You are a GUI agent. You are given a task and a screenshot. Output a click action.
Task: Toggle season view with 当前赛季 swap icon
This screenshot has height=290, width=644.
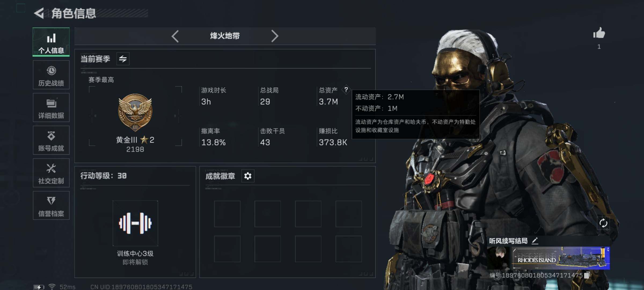tap(123, 59)
